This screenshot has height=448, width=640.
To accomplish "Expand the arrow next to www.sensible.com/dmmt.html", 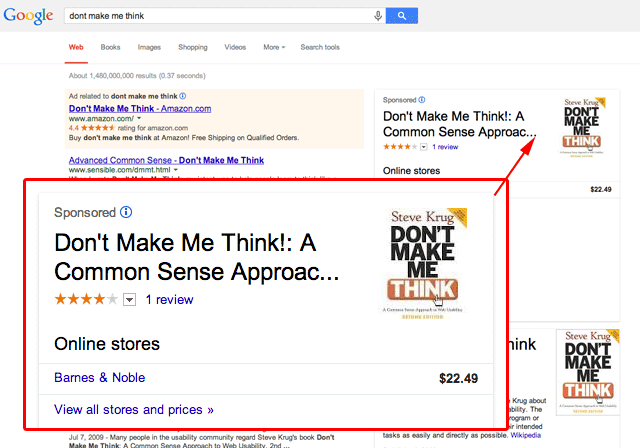I will pos(176,170).
